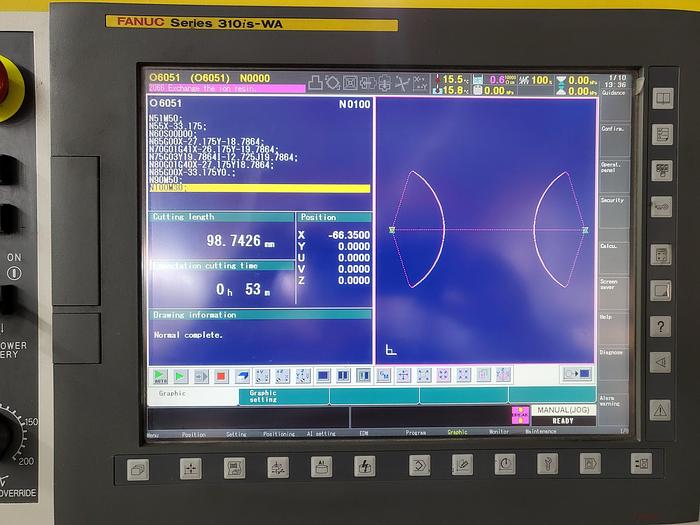Click the pink ion resin alarm message
Viewport: 700px width, 525px height.
(x=226, y=88)
